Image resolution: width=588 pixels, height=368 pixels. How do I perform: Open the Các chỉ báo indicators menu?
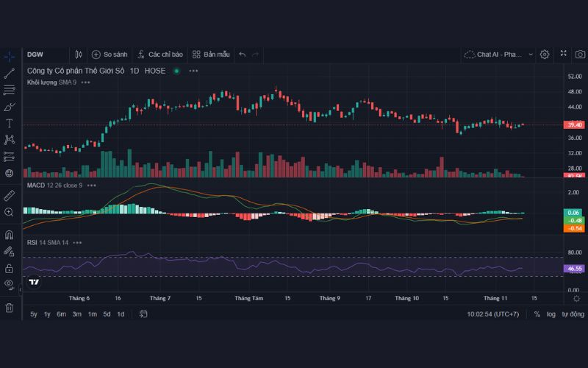[159, 54]
